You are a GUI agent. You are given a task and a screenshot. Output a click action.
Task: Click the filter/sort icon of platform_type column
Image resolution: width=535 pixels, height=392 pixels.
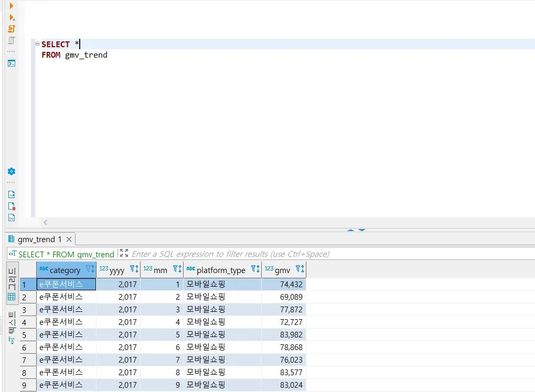(x=255, y=269)
